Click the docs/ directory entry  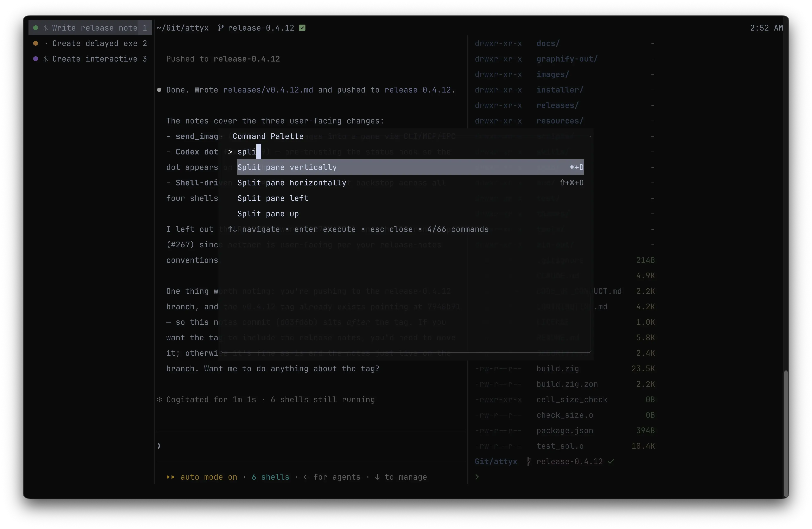(x=548, y=43)
